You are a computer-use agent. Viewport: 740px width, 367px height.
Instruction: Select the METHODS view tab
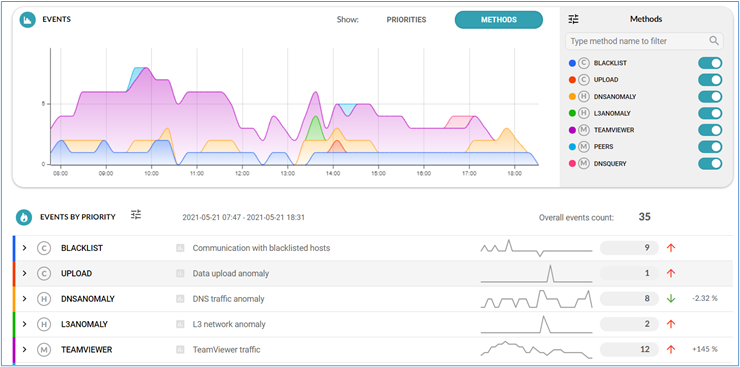tap(498, 20)
